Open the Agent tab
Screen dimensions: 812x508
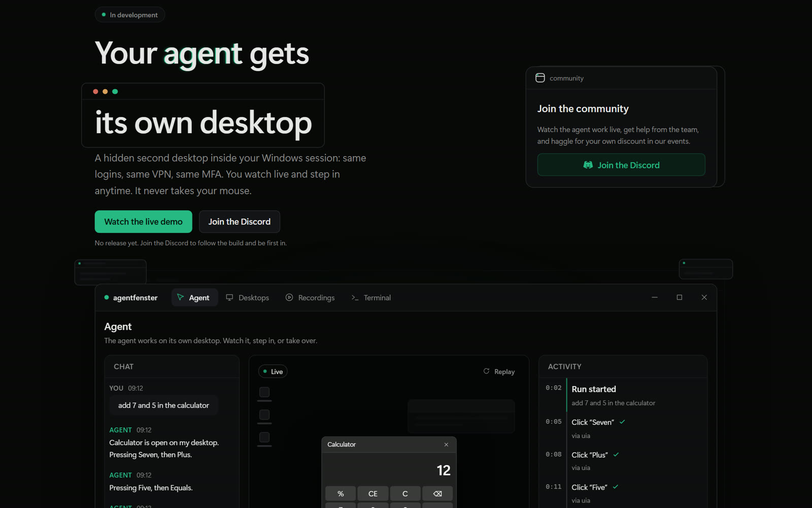194,298
